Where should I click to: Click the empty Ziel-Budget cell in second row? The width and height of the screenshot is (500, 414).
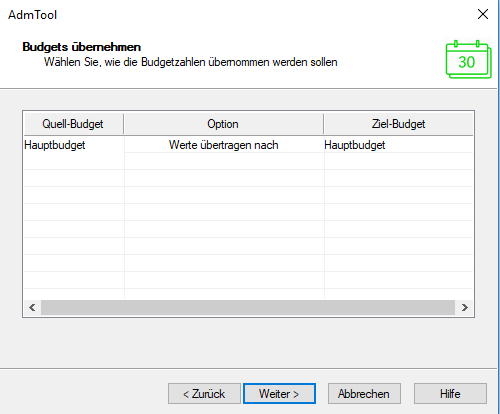point(398,161)
